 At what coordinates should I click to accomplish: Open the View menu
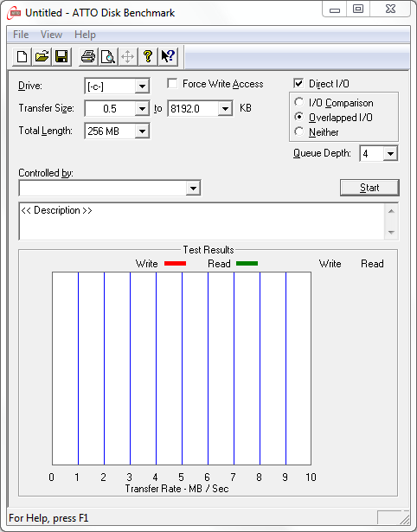(51, 35)
